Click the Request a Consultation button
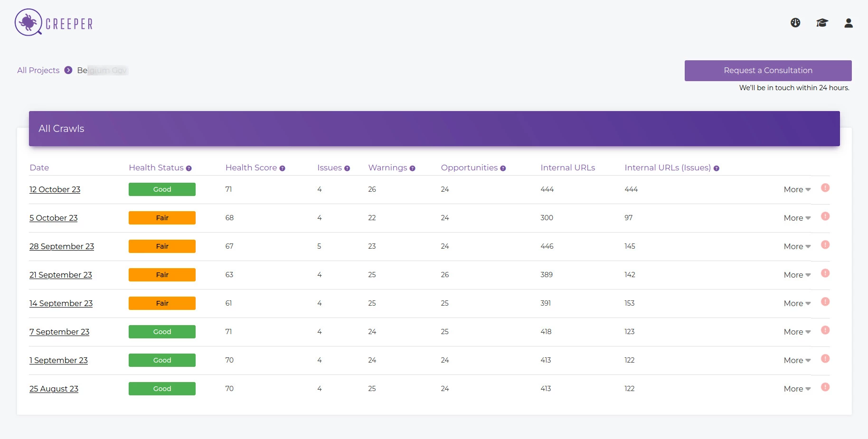This screenshot has height=439, width=868. pyautogui.click(x=767, y=70)
